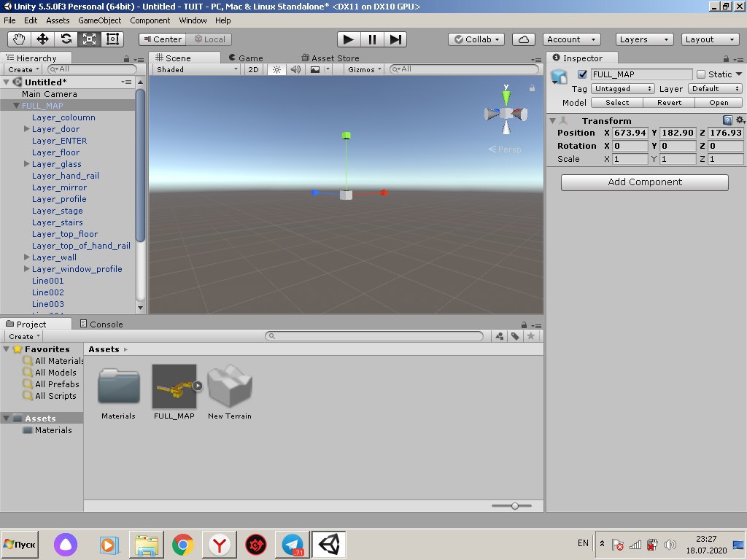Select the Rotate tool
747x560 pixels.
pos(66,39)
